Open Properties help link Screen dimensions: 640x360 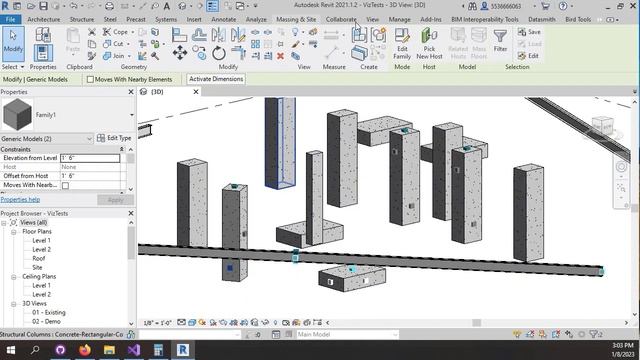point(20,200)
